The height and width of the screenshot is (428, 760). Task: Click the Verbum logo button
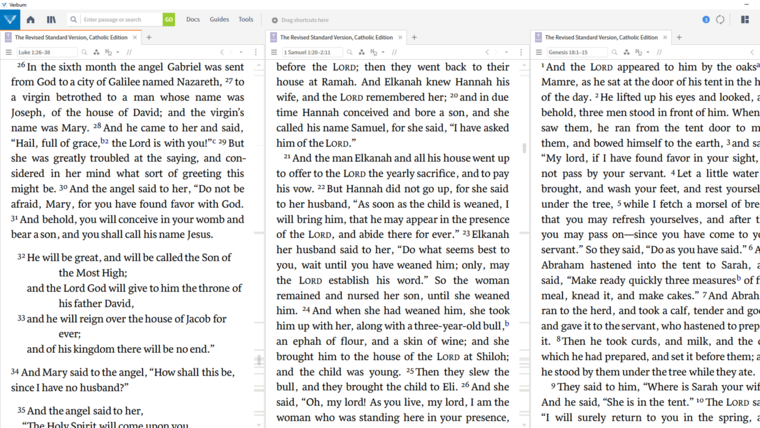[x=10, y=20]
